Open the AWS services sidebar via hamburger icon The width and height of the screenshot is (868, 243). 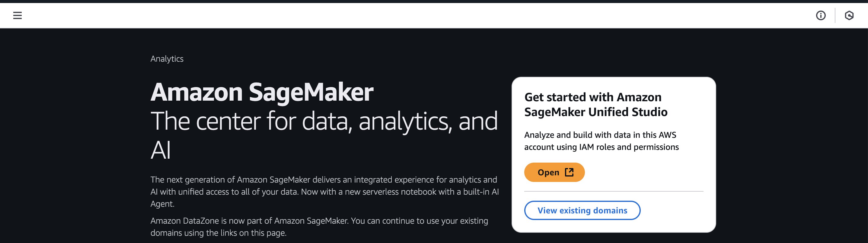tap(18, 15)
